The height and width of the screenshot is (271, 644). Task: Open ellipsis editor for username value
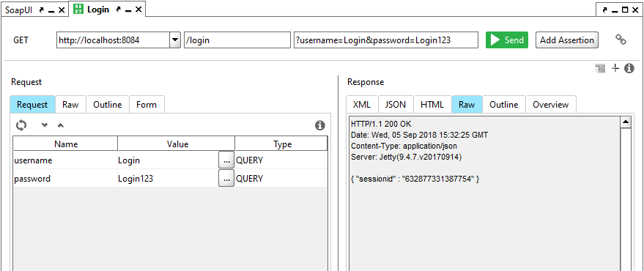pyautogui.click(x=226, y=160)
